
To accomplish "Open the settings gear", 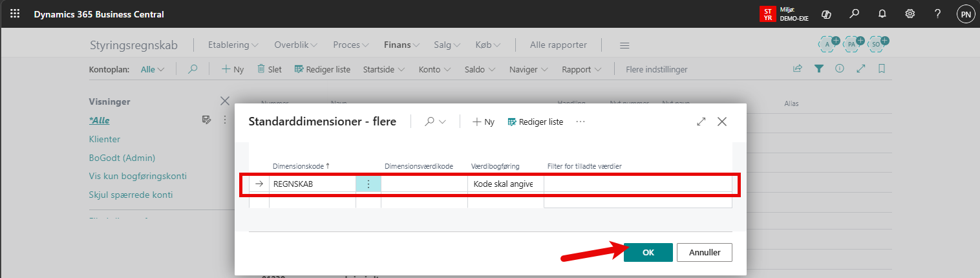I will tap(910, 14).
